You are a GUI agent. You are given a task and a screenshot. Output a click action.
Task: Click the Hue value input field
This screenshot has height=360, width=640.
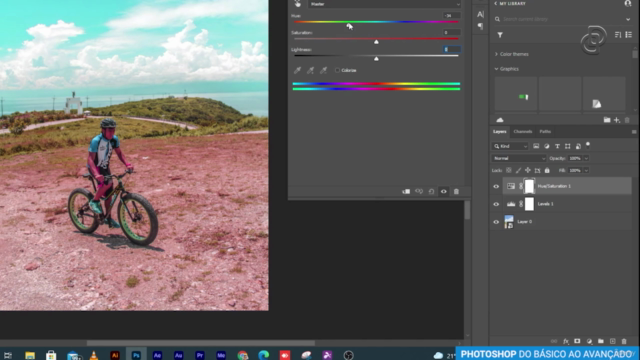(x=452, y=16)
